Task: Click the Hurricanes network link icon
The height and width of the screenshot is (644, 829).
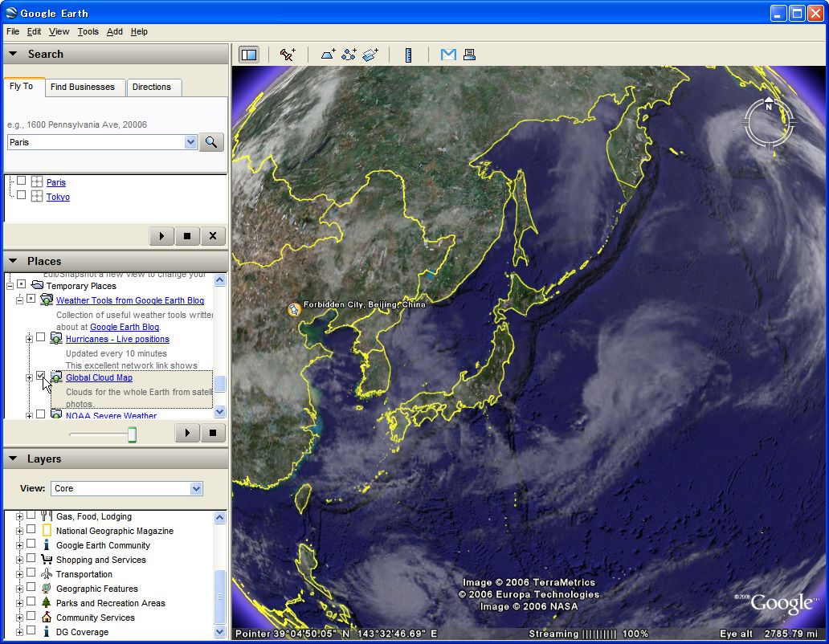Action: [56, 339]
